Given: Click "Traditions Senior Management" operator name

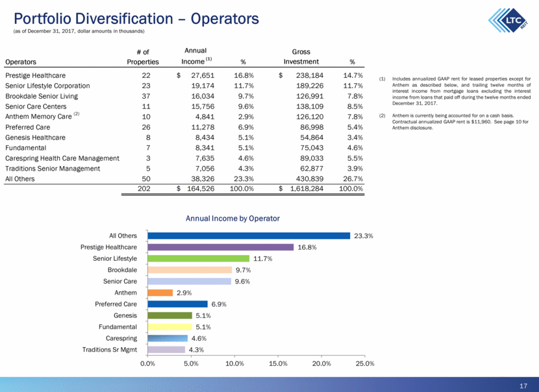Looking at the screenshot, I should (x=53, y=168).
